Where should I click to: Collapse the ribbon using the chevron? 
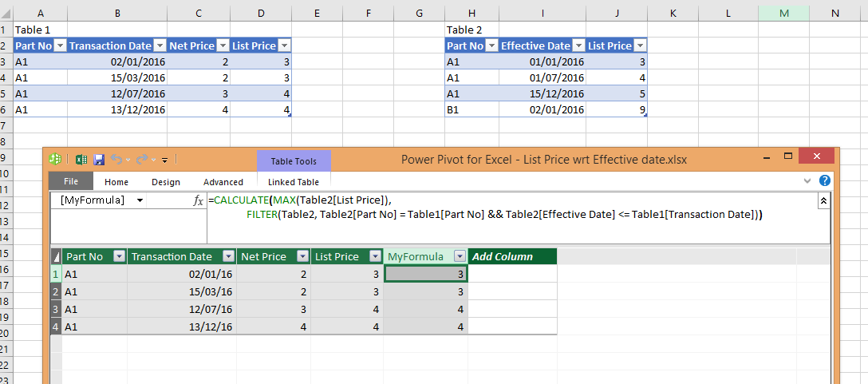pyautogui.click(x=807, y=180)
